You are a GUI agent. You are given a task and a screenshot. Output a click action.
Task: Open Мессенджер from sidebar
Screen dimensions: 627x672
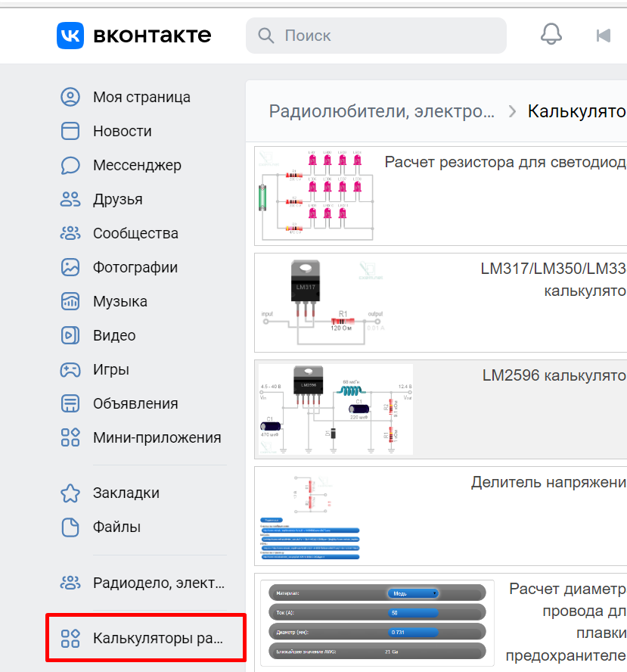click(137, 165)
